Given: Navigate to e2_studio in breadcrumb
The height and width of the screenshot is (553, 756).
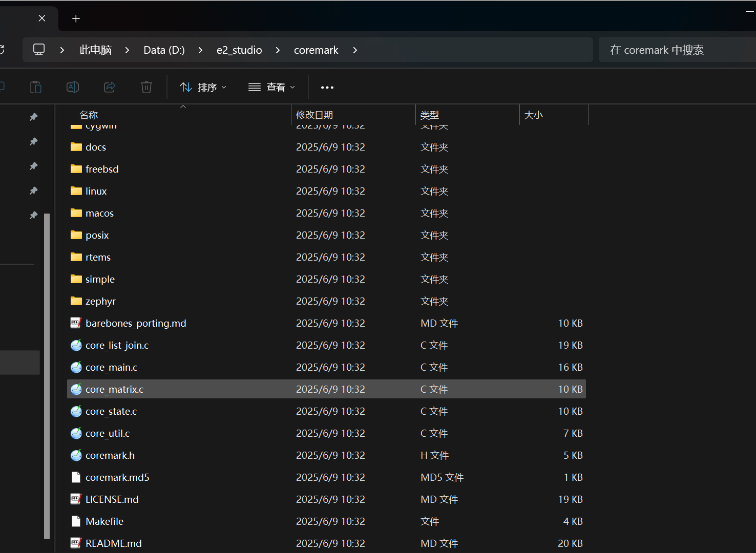Looking at the screenshot, I should coord(239,50).
